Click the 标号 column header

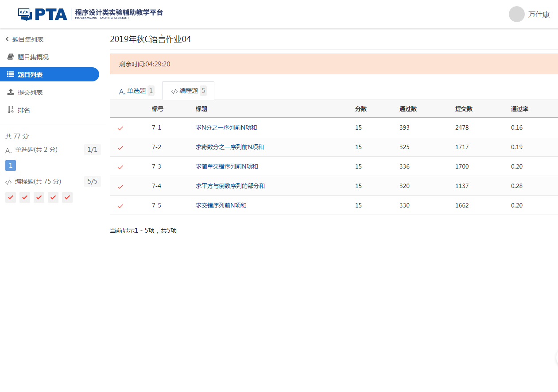click(x=158, y=109)
